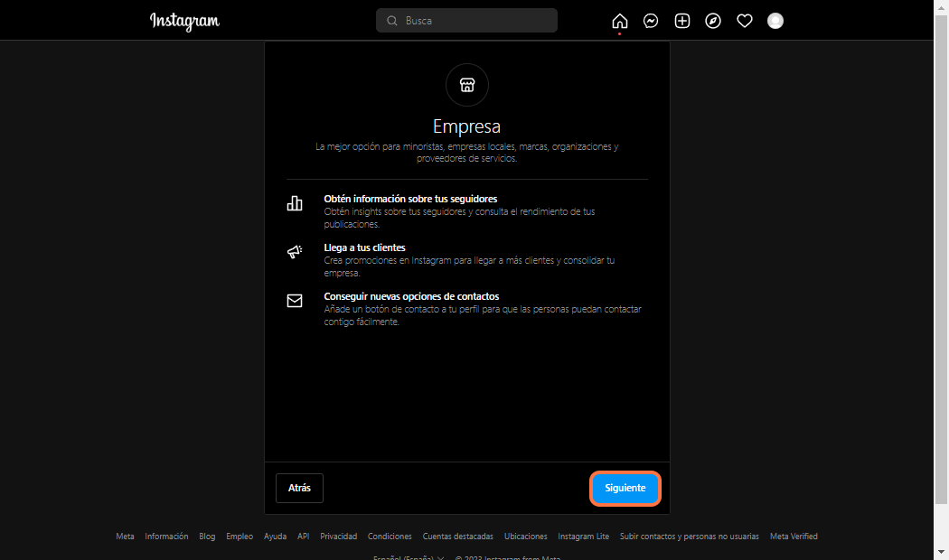Screen dimensions: 949x560
Task: Open the Condiciones footer link
Action: (390, 537)
